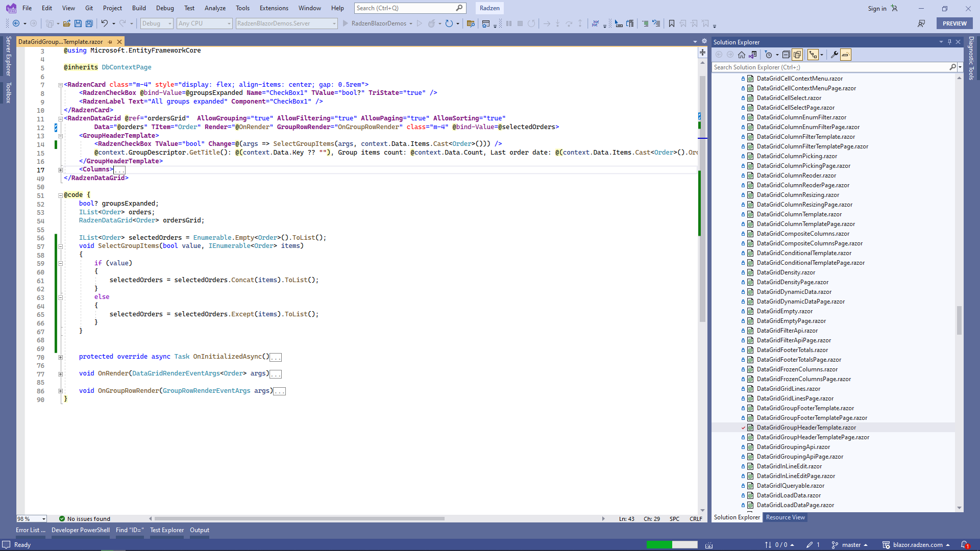The image size is (980, 551).
Task: Click the Solution Explorer Home icon
Action: click(742, 55)
